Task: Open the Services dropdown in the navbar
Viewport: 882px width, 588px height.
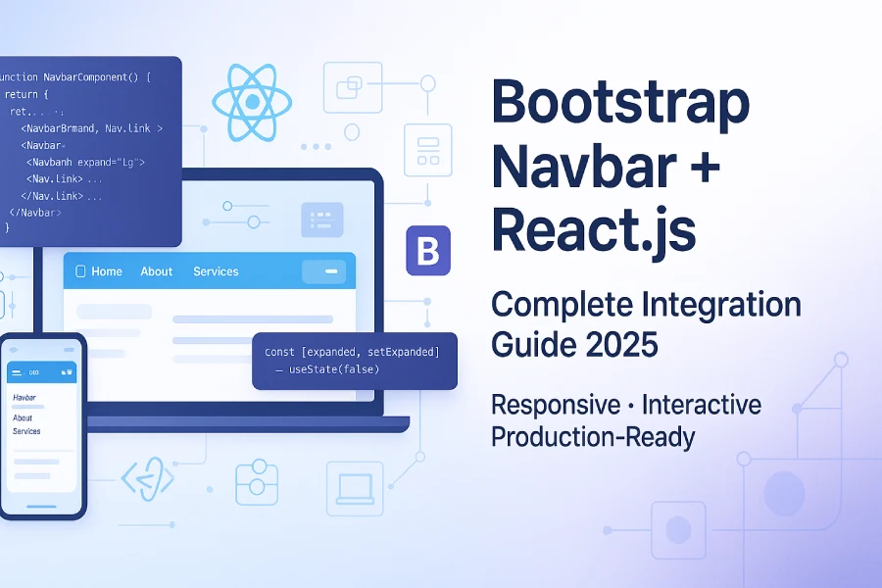Action: [x=216, y=271]
